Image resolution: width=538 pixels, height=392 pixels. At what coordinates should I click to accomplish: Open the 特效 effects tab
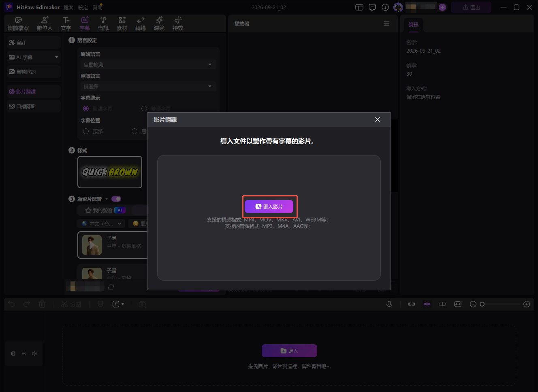tap(178, 24)
